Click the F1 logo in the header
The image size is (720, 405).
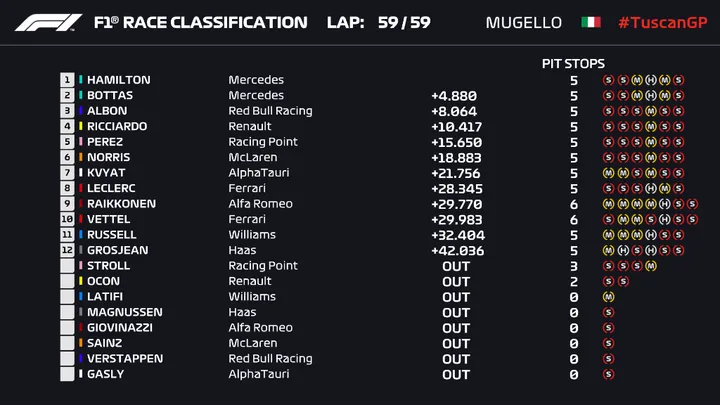pyautogui.click(x=48, y=22)
